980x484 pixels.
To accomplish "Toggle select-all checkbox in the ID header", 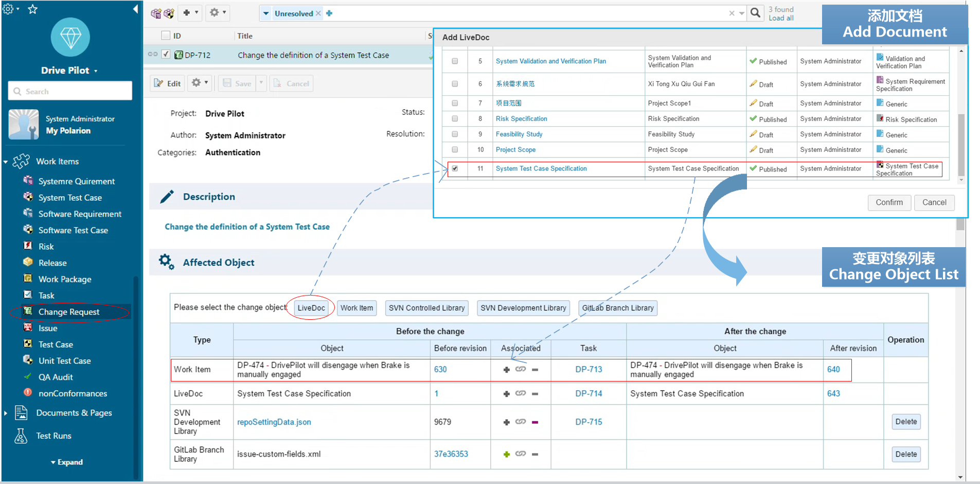I will [166, 36].
